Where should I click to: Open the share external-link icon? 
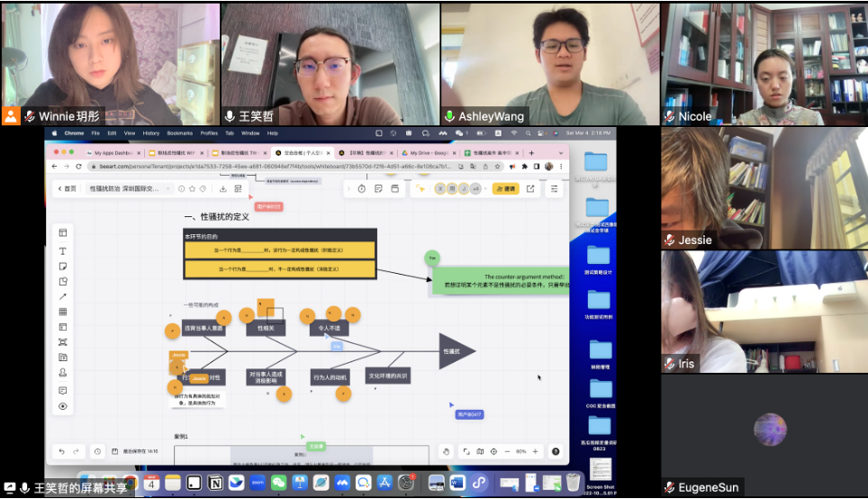[x=530, y=189]
